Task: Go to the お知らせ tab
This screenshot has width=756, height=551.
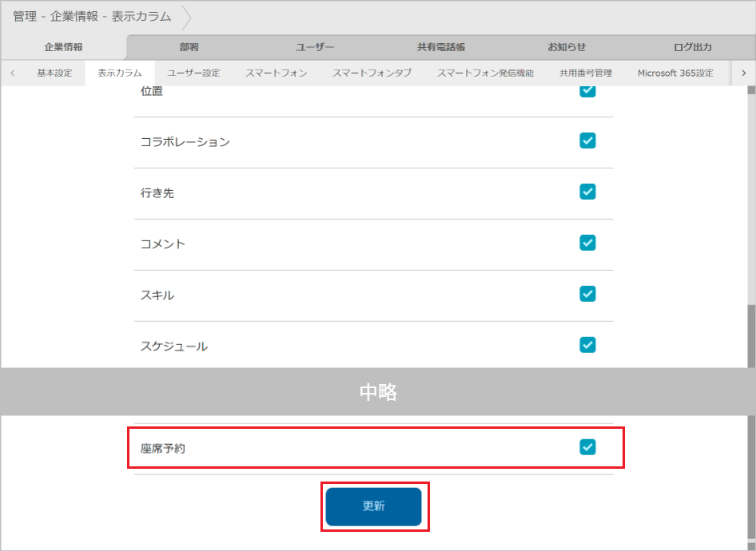Action: pyautogui.click(x=567, y=47)
